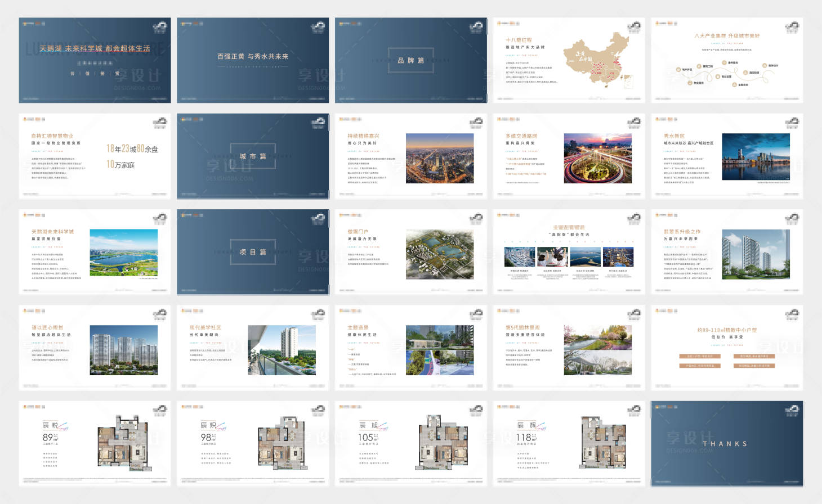Viewport: 822px width, 504px height.
Task: Select the subtitle 缔造地产实力品牌
Action: click(x=525, y=47)
